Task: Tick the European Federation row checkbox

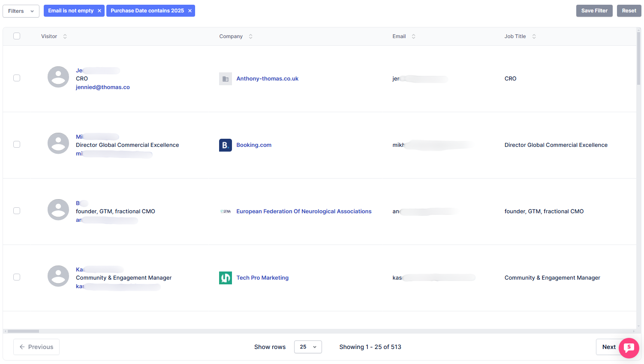Action: click(17, 211)
